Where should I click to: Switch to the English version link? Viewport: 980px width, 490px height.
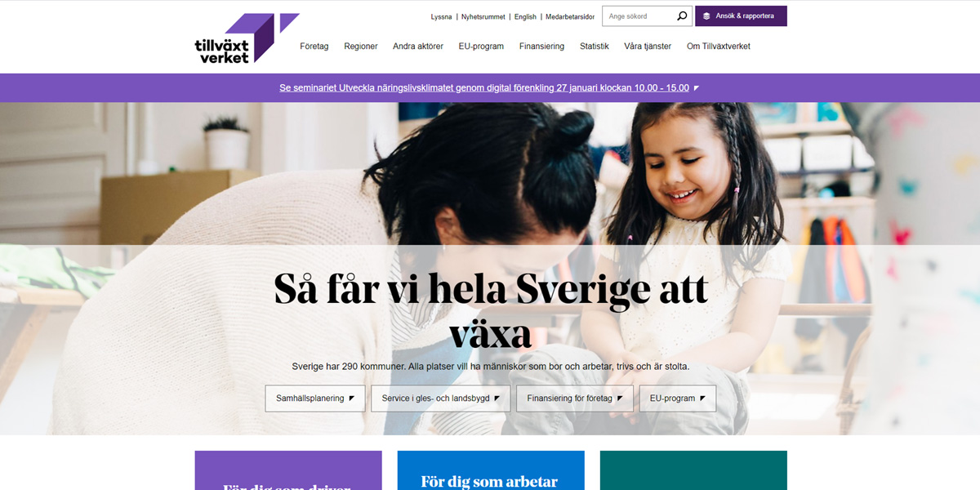coord(525,17)
